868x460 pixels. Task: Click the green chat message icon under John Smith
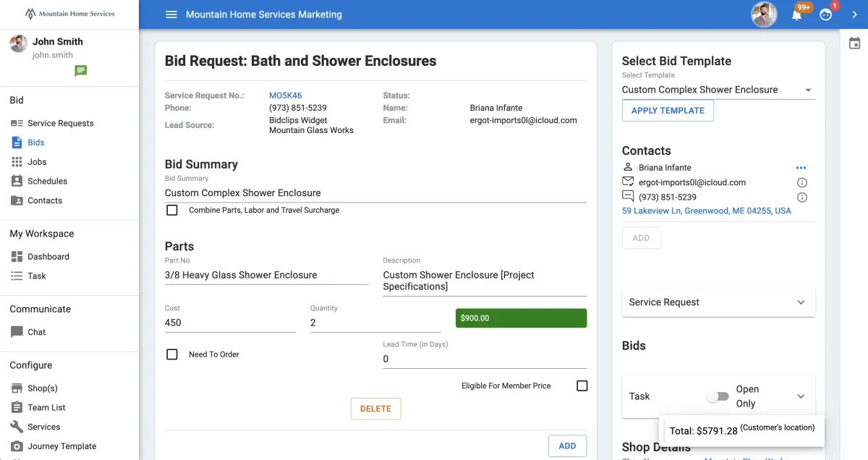click(x=81, y=71)
